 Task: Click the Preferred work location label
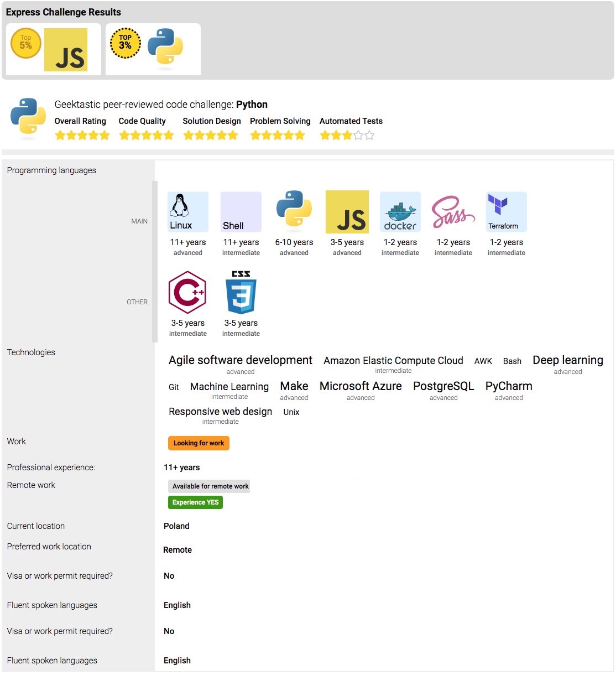click(x=49, y=547)
